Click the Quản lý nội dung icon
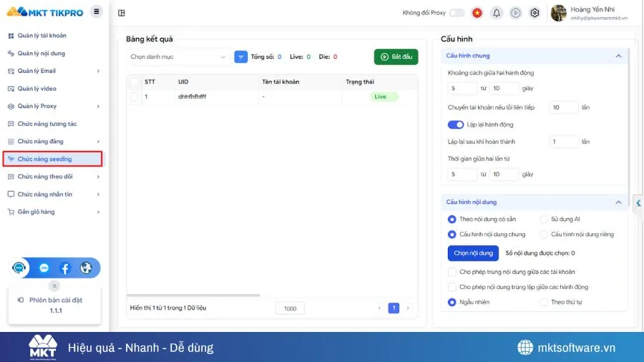644x362 pixels. [11, 54]
